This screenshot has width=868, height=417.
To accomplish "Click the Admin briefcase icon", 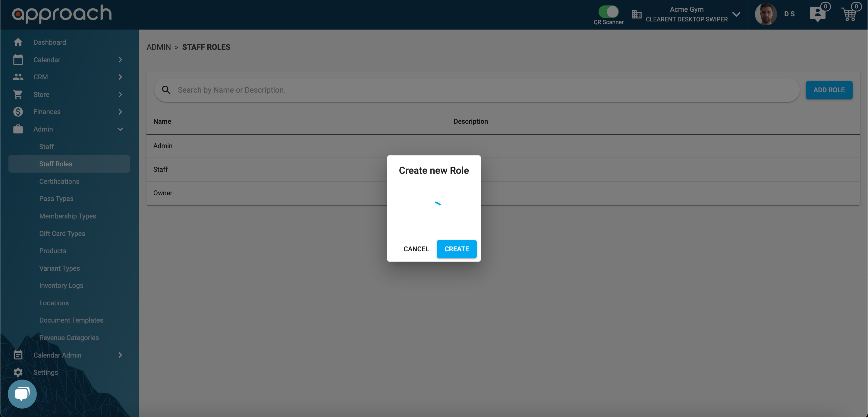I will click(18, 129).
